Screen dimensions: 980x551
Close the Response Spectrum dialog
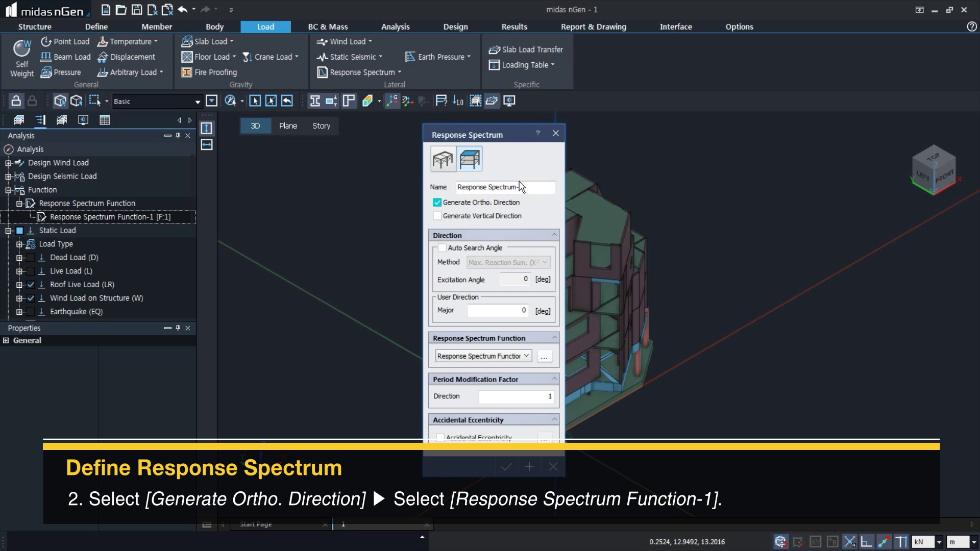(556, 134)
